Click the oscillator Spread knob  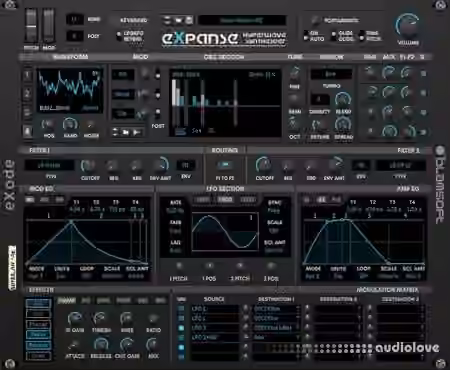[x=343, y=125]
